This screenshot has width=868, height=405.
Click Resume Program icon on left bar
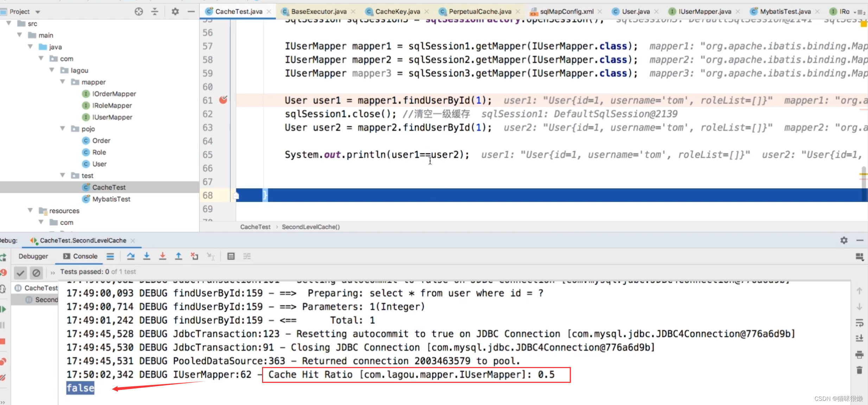tap(3, 309)
